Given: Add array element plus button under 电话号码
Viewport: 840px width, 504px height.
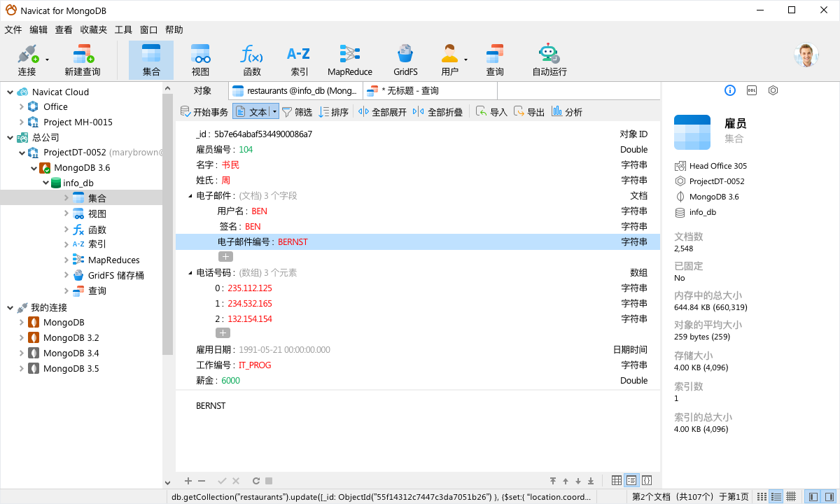Looking at the screenshot, I should (223, 333).
